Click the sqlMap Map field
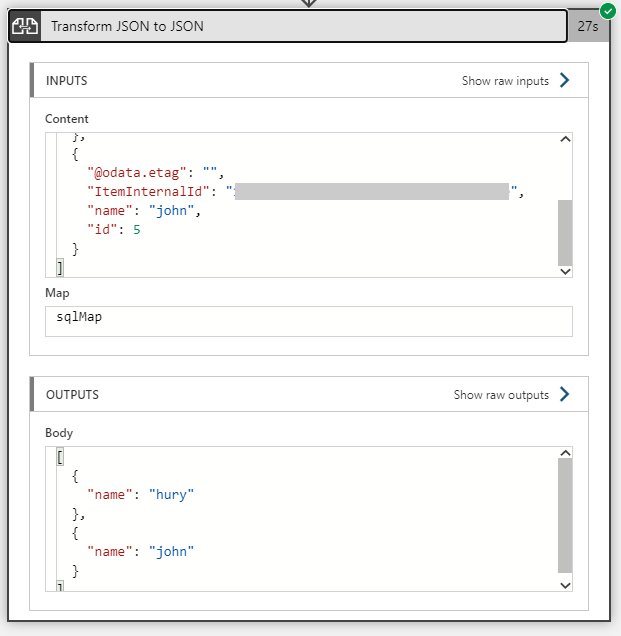Image resolution: width=621 pixels, height=636 pixels. click(308, 321)
